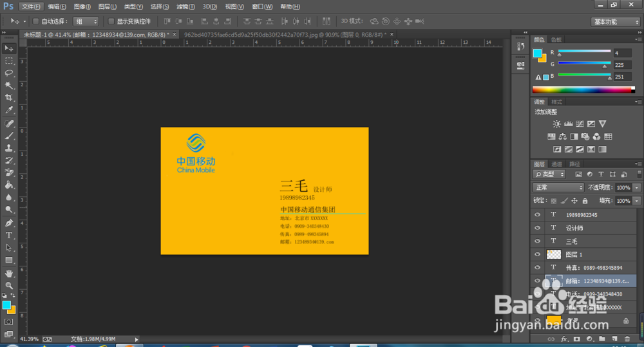
Task: Click the zoom level 41.39% field
Action: [x=30, y=339]
